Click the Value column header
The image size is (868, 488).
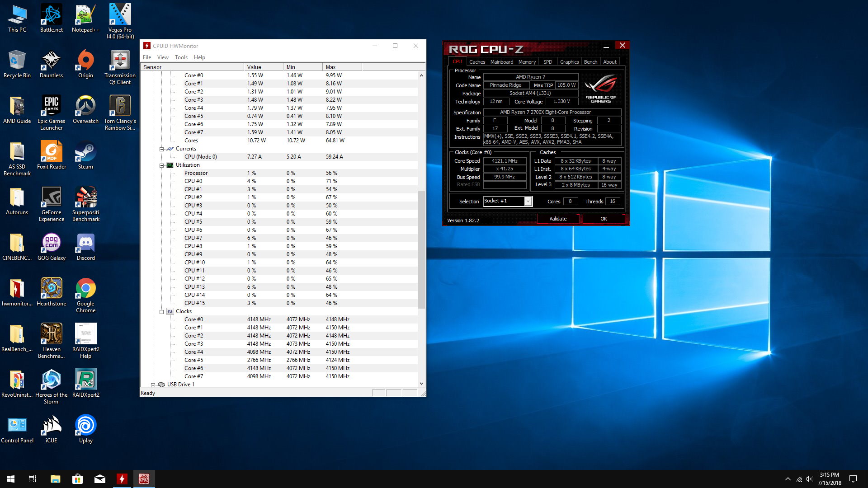point(264,67)
